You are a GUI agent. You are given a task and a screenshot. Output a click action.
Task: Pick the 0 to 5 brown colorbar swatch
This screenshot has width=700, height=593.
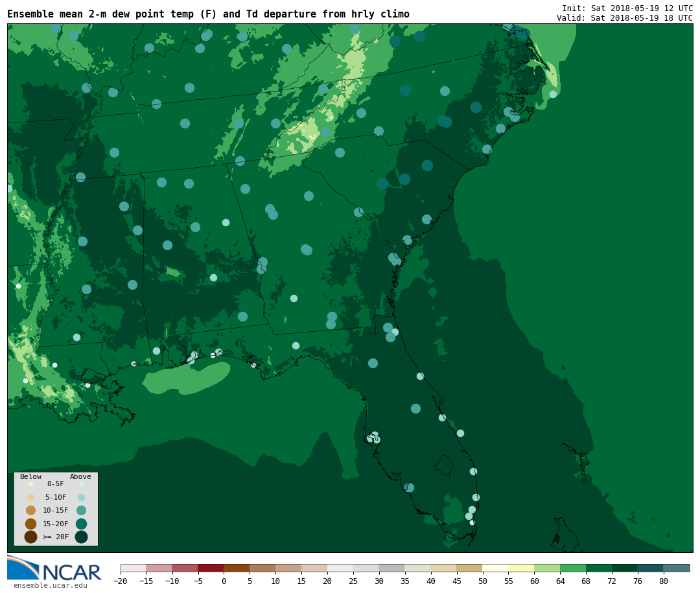(x=237, y=568)
